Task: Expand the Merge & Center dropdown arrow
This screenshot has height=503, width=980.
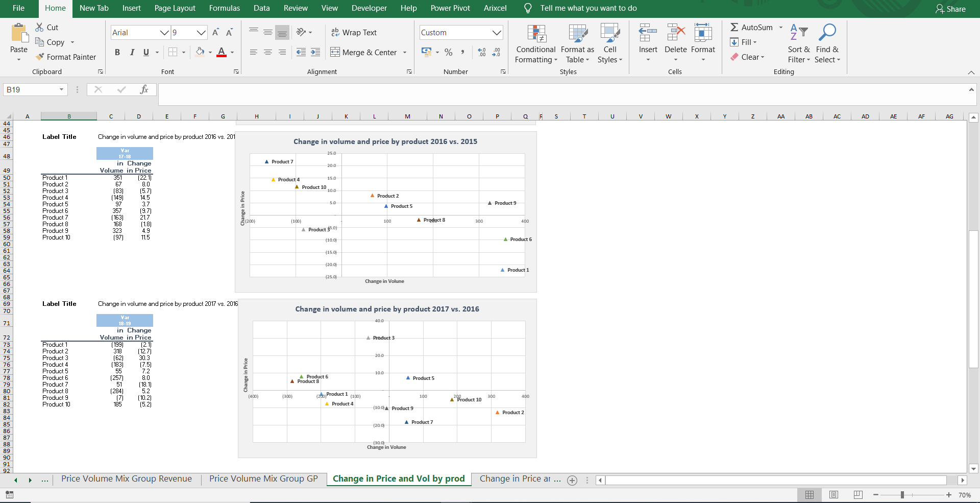Action: pos(405,52)
